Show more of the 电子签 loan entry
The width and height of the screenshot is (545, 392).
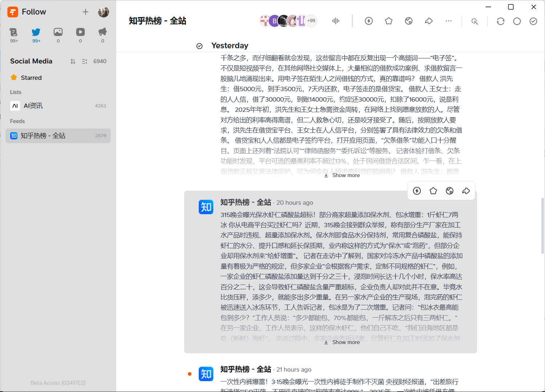(x=342, y=175)
